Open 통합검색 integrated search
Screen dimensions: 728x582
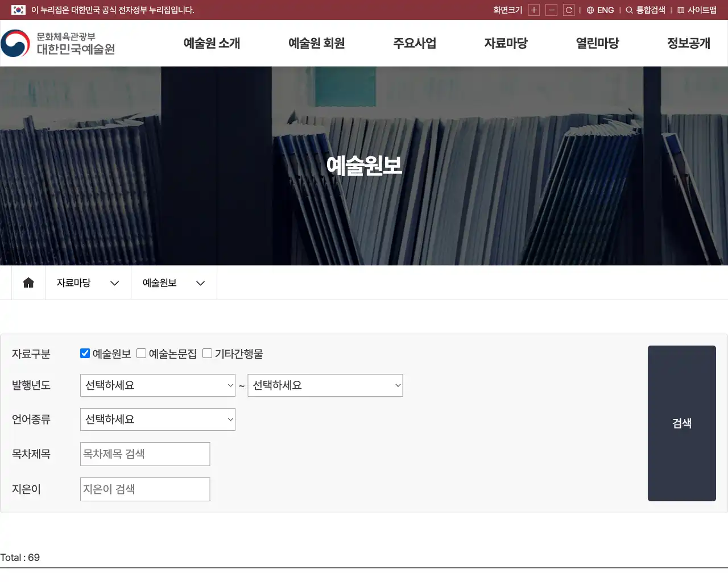point(646,10)
